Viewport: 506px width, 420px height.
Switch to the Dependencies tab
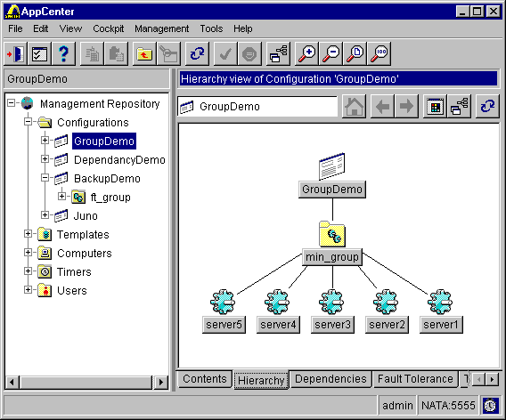point(331,379)
